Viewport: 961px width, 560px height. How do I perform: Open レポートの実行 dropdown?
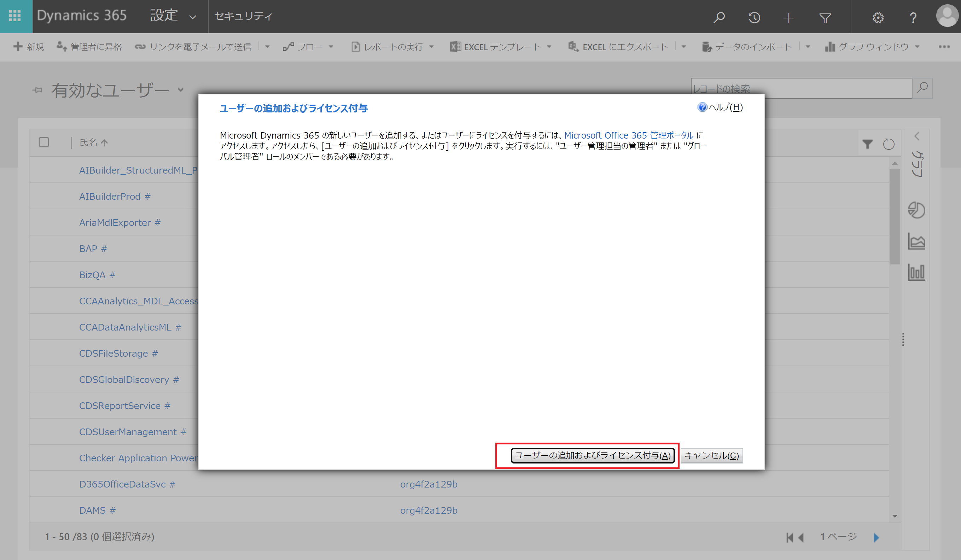pos(392,47)
